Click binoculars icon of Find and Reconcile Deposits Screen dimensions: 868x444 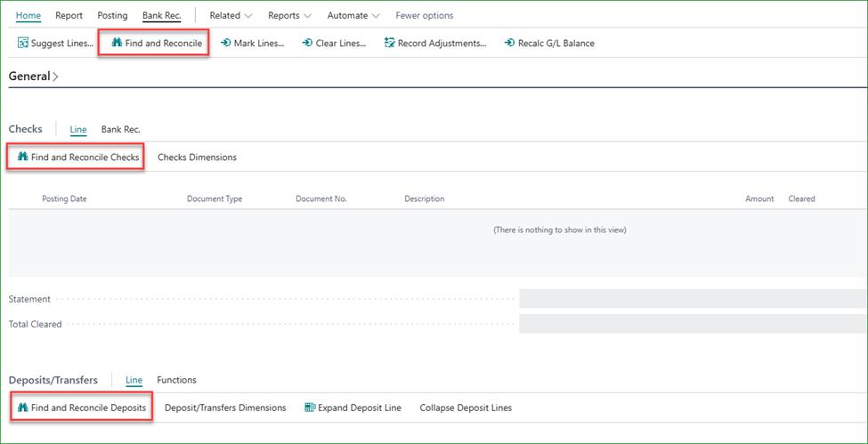pos(22,408)
